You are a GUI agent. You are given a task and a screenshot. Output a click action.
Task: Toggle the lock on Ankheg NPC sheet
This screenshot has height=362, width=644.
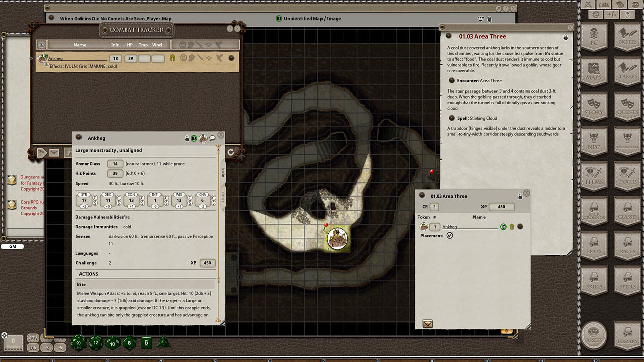point(187,138)
